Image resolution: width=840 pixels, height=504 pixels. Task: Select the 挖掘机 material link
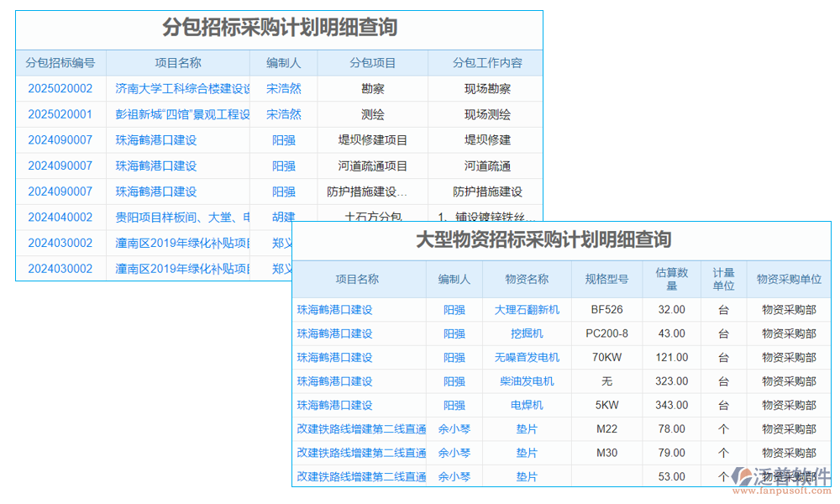(527, 333)
